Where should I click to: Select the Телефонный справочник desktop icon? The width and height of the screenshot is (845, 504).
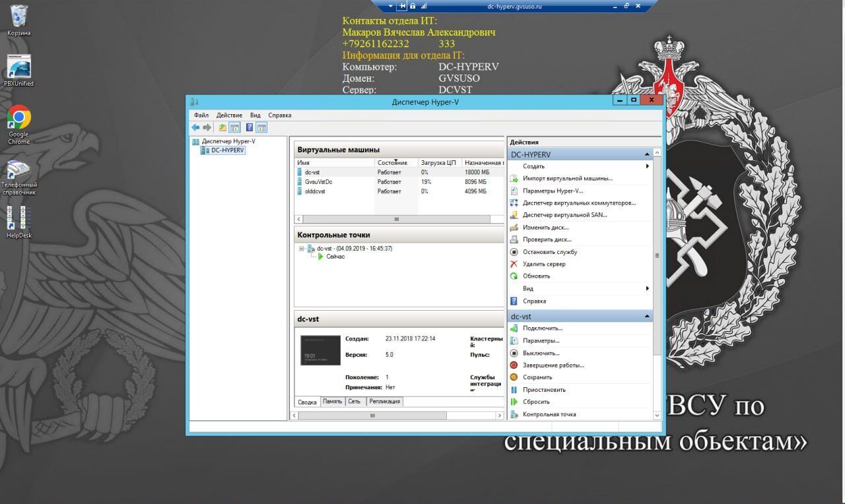pos(19,177)
